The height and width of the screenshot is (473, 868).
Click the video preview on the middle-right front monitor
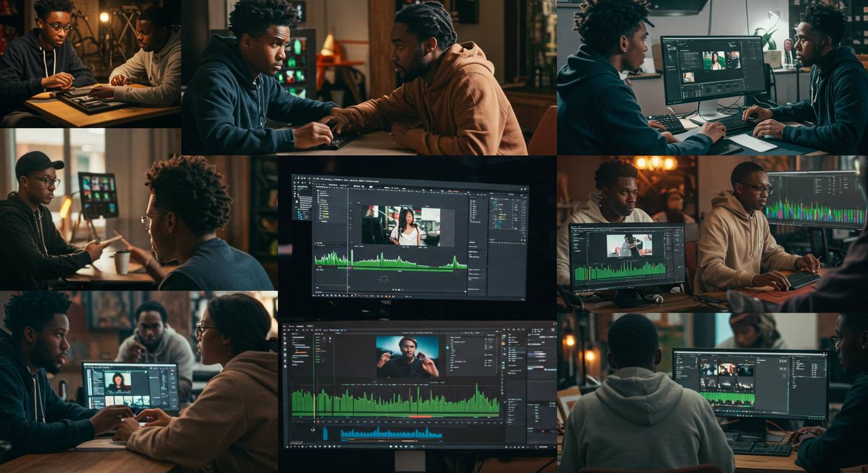click(x=629, y=245)
